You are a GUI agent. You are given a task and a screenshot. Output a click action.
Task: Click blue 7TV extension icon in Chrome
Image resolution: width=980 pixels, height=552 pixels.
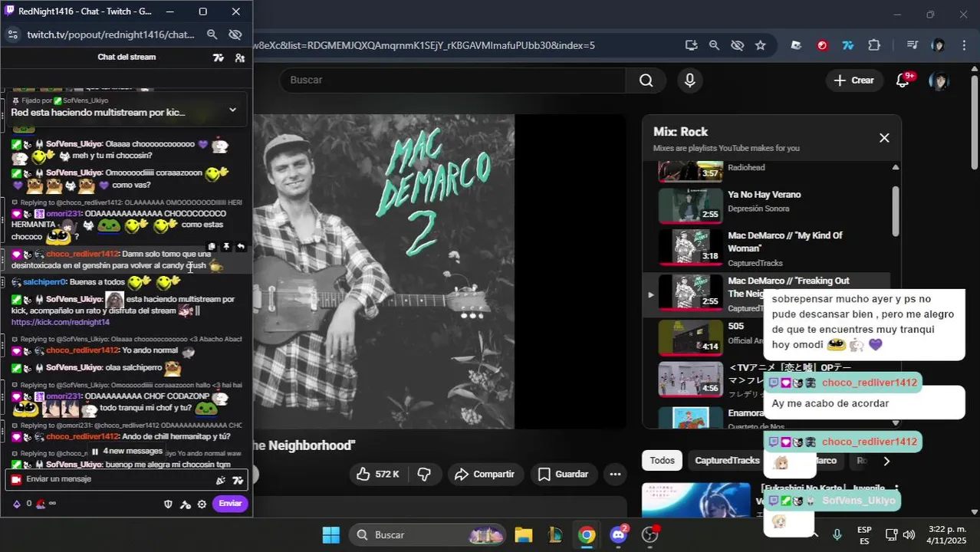point(847,45)
